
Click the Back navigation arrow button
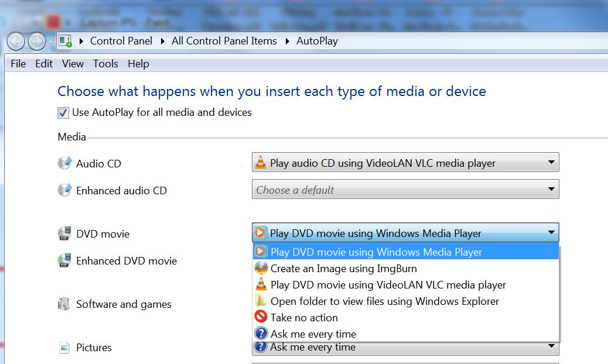click(x=16, y=42)
